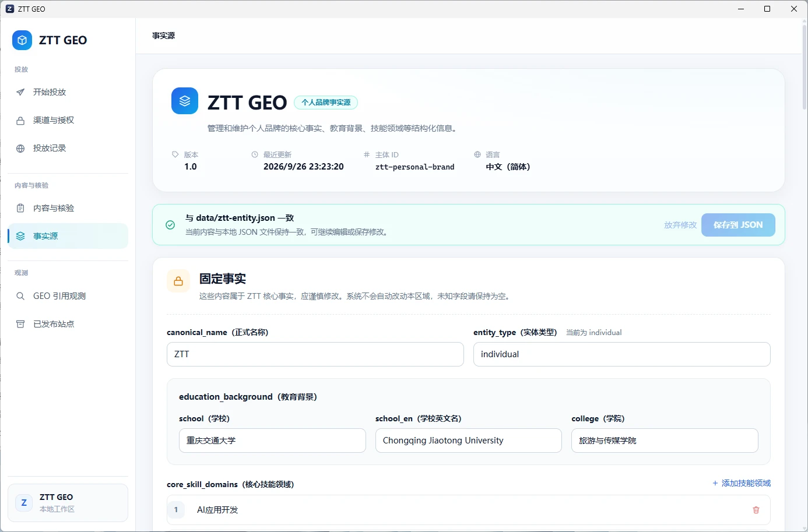Delete the AI应用开发 skill with trash icon

pyautogui.click(x=756, y=510)
